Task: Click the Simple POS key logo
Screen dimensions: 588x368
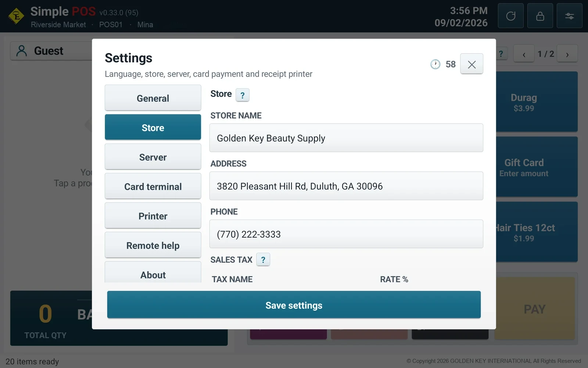Action: pos(16,16)
